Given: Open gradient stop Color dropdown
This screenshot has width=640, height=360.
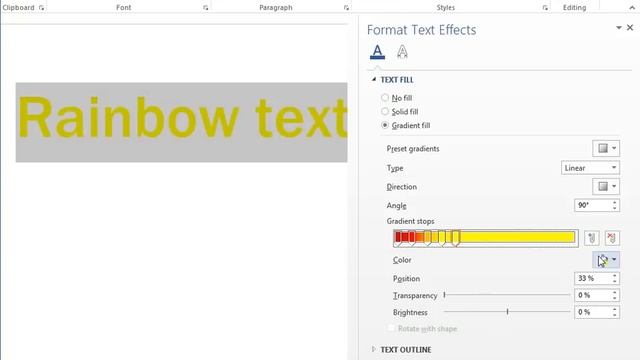Looking at the screenshot, I should tap(606, 260).
